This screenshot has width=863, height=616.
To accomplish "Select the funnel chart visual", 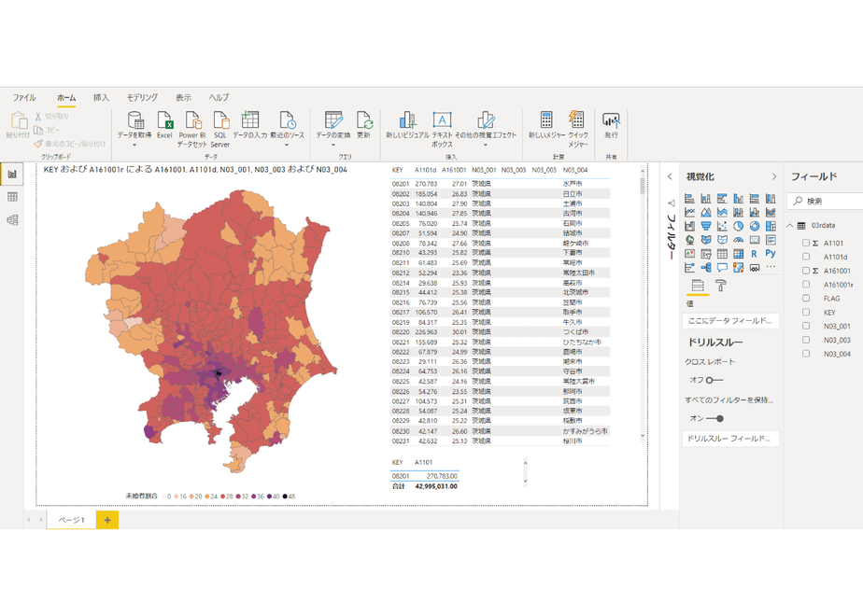I will click(705, 226).
